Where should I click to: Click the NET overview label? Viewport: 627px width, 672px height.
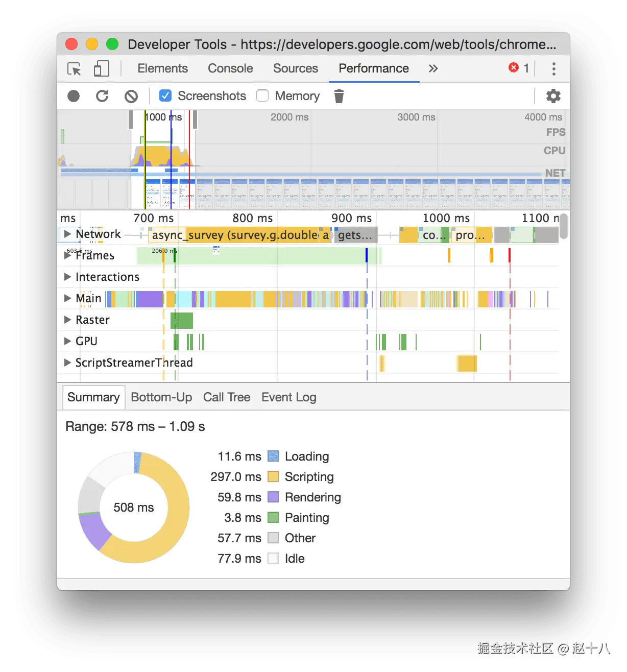[555, 173]
